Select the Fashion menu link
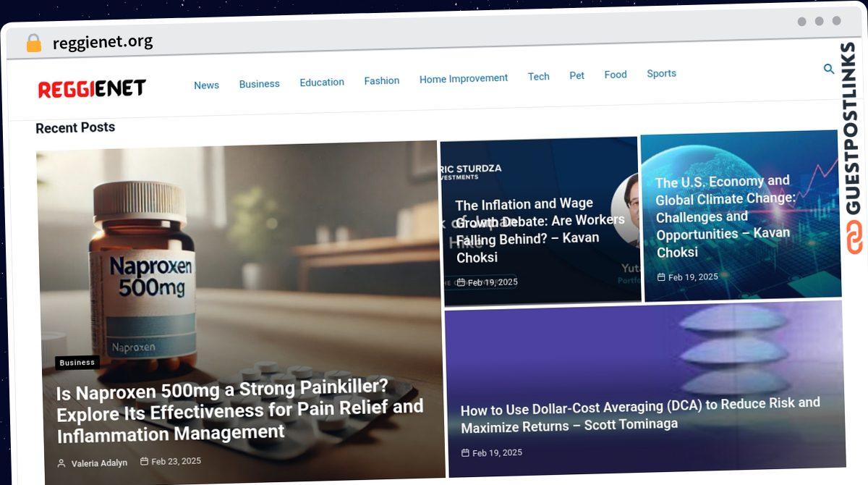 382,80
